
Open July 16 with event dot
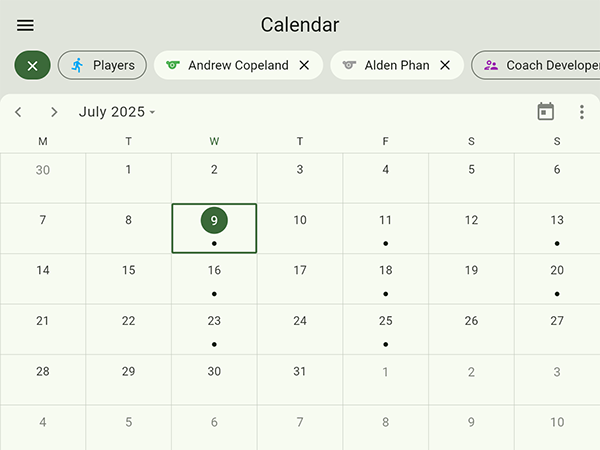214,278
